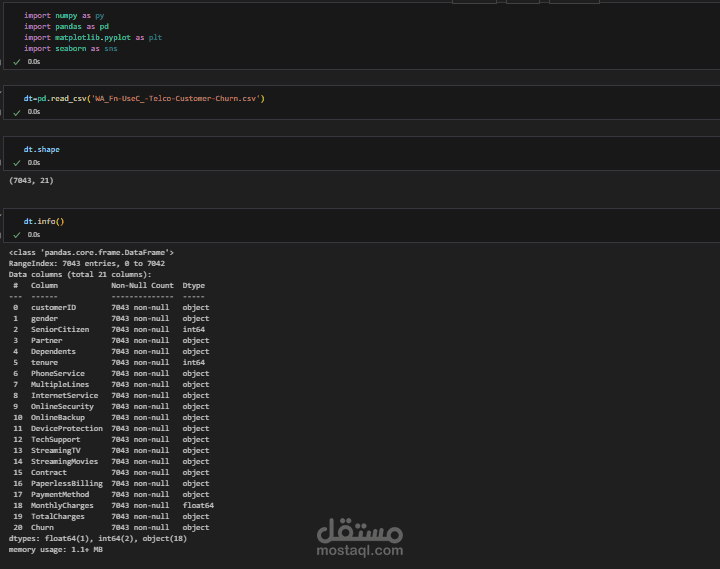Click the success checkmark under the read_csv cell
Viewport: 720px width, 569px height.
coord(17,113)
